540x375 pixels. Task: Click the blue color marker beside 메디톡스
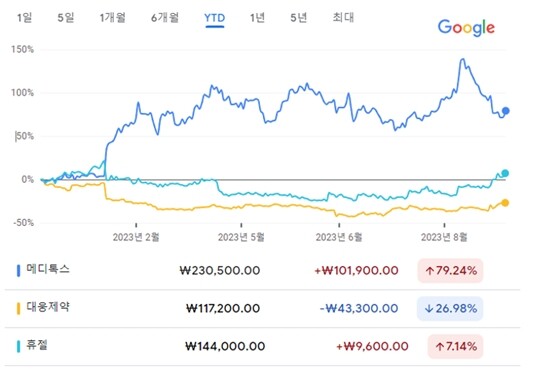click(x=19, y=271)
